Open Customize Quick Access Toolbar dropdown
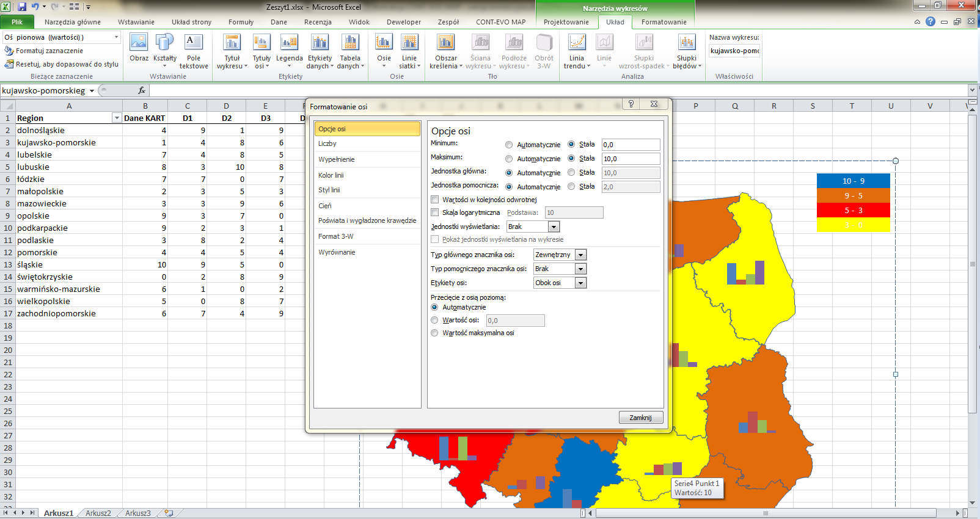This screenshot has height=519, width=980. tap(89, 7)
